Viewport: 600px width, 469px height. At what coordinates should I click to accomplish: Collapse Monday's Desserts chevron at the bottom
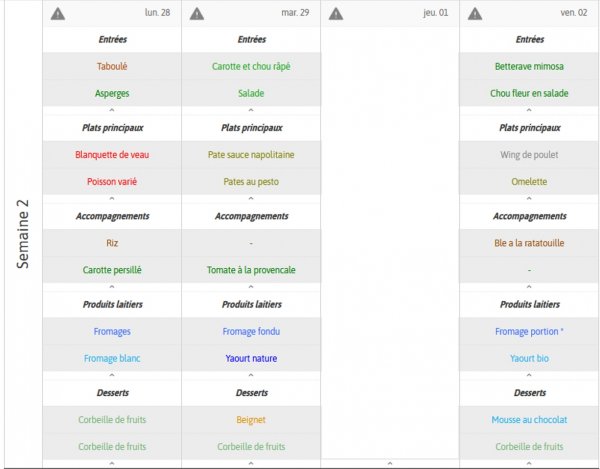(x=112, y=463)
